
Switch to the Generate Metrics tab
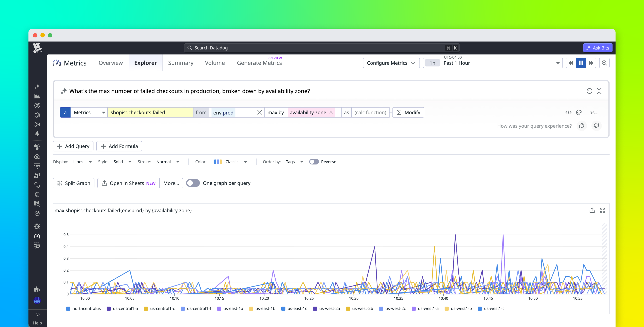tap(259, 63)
